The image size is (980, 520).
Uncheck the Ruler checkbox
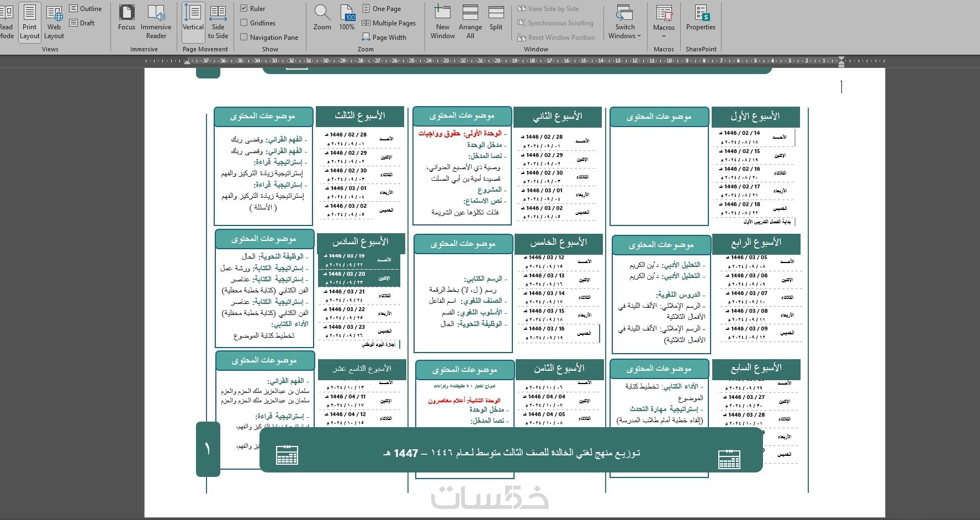pyautogui.click(x=244, y=8)
